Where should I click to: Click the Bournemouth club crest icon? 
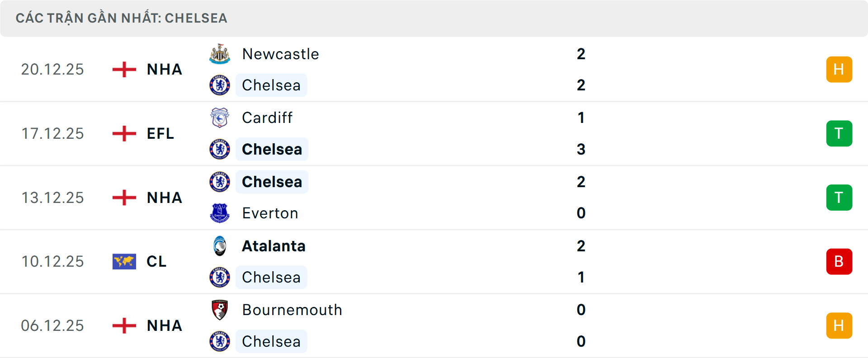[220, 310]
